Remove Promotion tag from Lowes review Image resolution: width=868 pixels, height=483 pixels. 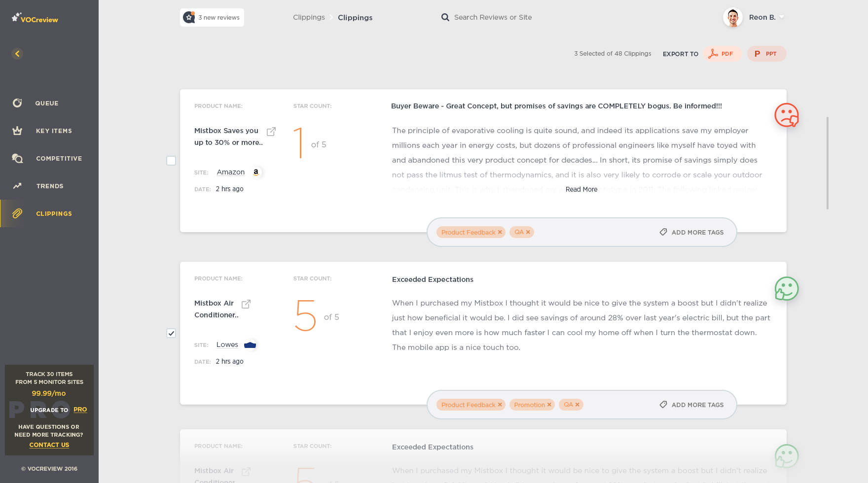549,405
